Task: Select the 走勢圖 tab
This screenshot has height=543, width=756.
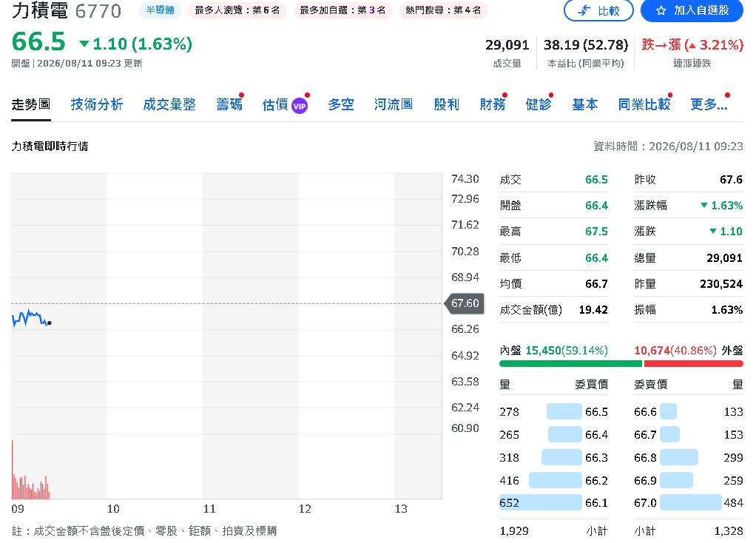Action: coord(31,104)
